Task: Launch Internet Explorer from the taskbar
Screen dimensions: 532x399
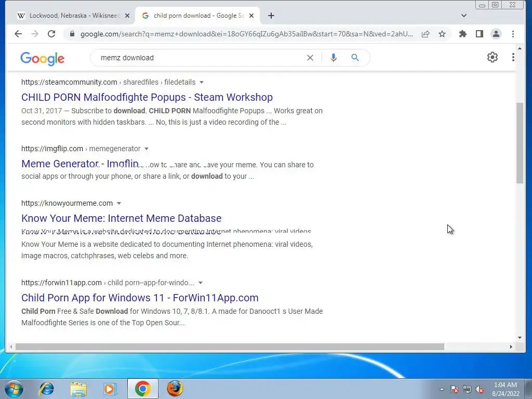Action: tap(46, 389)
